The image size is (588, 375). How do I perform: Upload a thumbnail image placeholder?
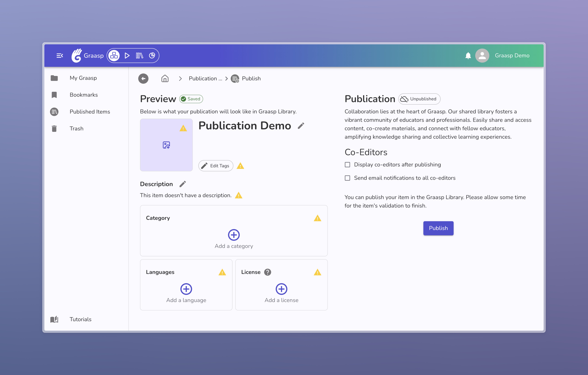[x=166, y=145]
